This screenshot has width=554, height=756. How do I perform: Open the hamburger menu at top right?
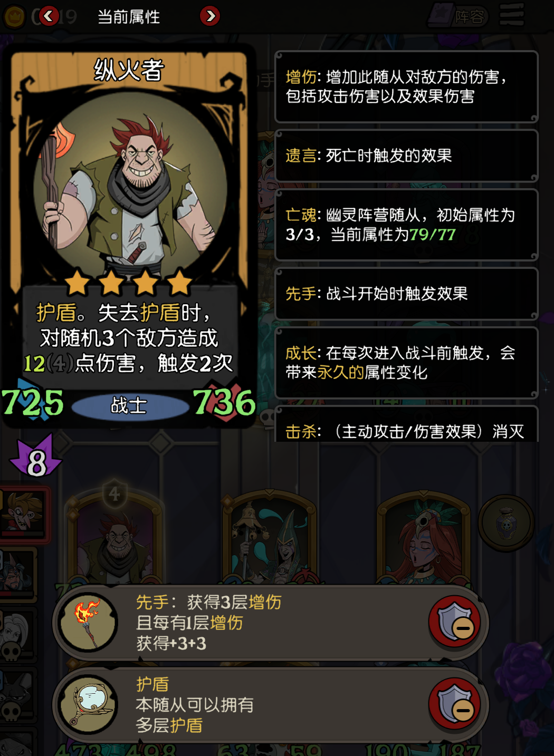[x=512, y=15]
